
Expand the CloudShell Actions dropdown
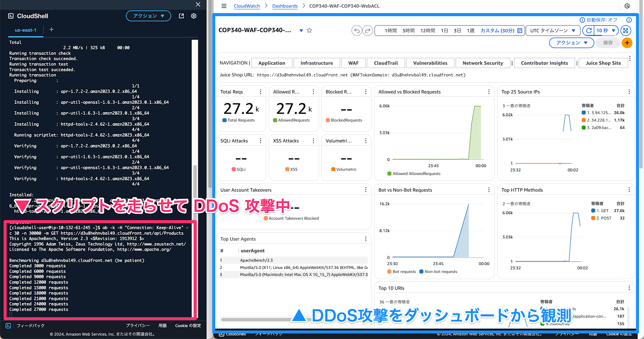pyautogui.click(x=148, y=16)
